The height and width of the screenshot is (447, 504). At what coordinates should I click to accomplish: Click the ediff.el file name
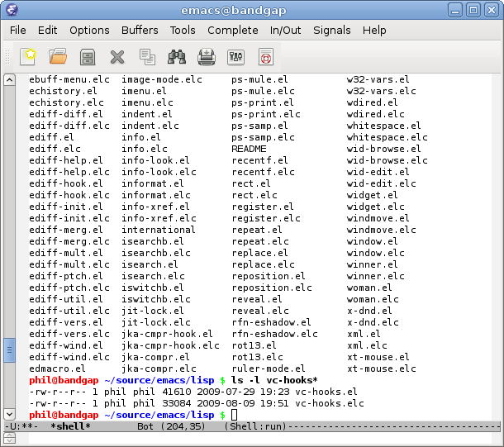pyautogui.click(x=51, y=137)
